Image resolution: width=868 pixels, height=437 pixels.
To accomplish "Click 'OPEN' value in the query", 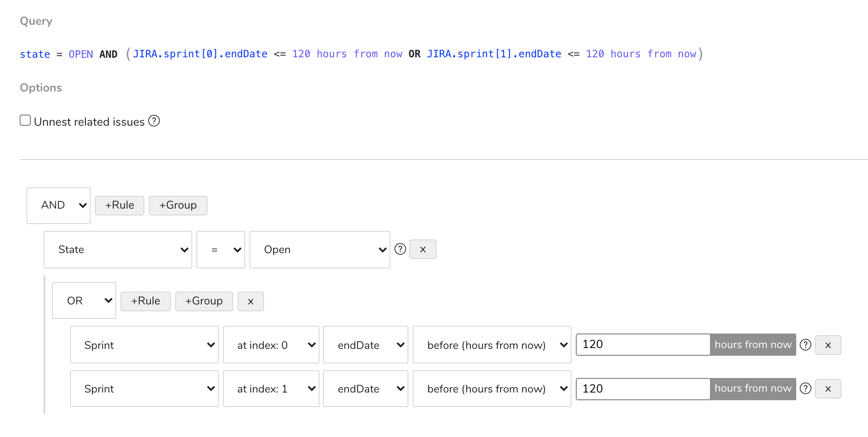I will (81, 54).
